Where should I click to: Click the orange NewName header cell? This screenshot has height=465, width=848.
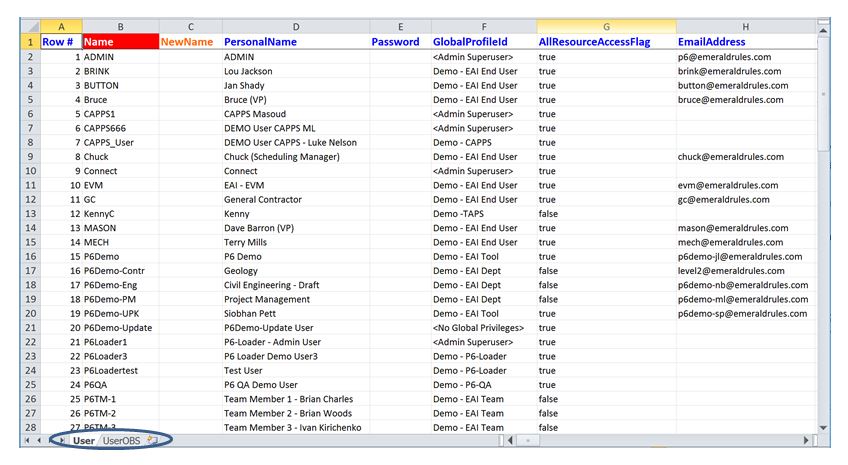click(188, 42)
